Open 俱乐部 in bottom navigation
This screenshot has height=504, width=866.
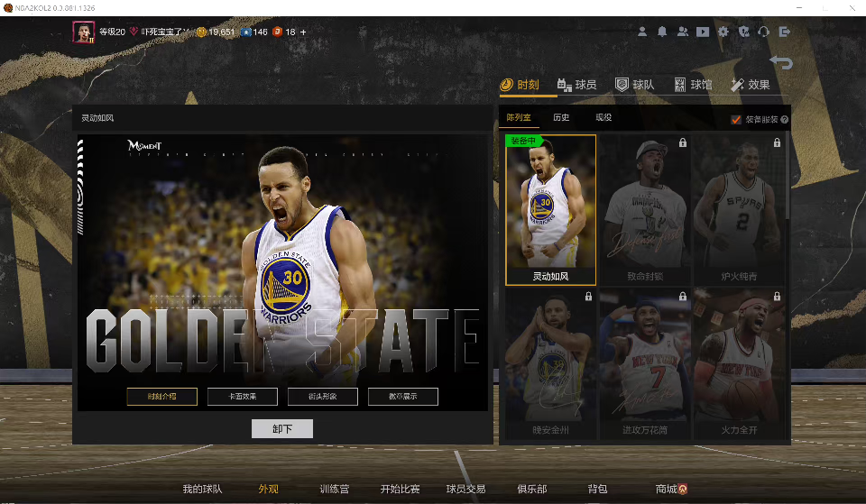(x=532, y=489)
